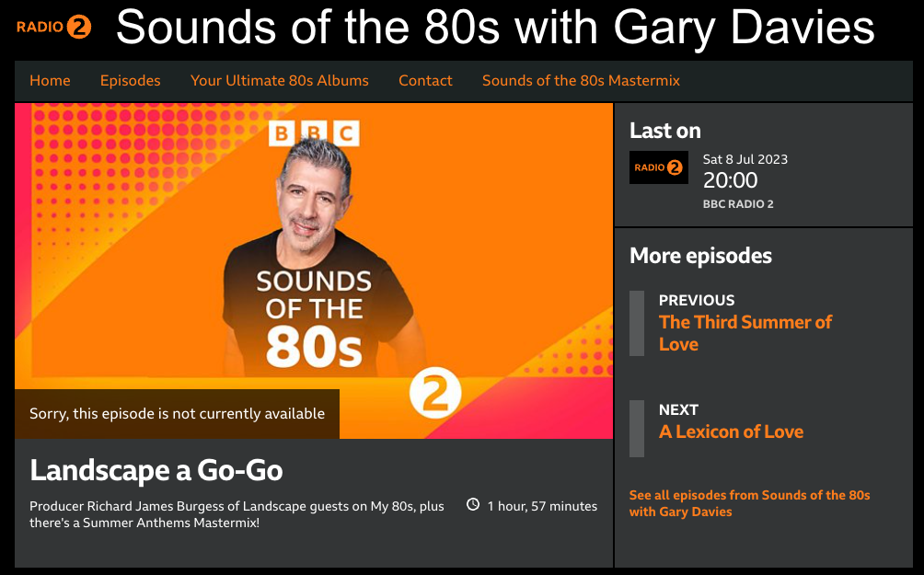This screenshot has width=924, height=575.
Task: Open Your Ultimate 80s Albums tab
Action: [280, 81]
